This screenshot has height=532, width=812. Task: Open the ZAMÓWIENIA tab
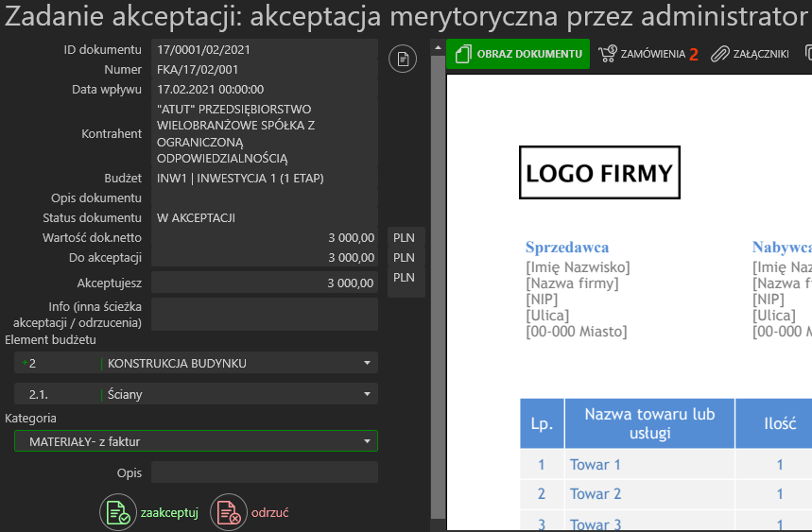[x=648, y=54]
